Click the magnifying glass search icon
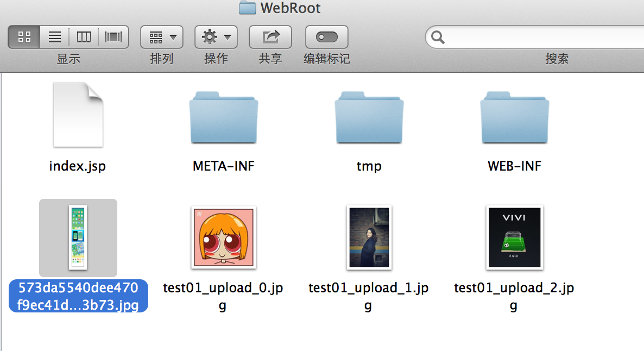This screenshot has width=644, height=351. click(x=438, y=37)
